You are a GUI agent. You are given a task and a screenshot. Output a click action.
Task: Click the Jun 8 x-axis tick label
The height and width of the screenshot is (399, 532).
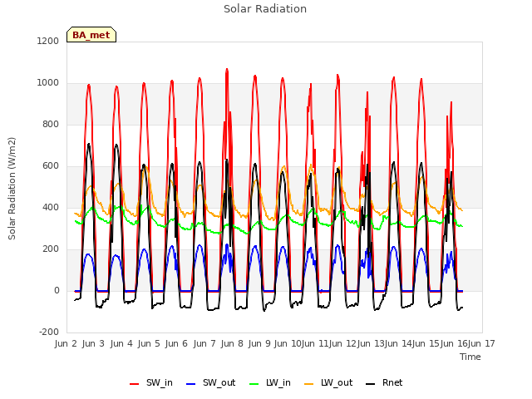[232, 343]
